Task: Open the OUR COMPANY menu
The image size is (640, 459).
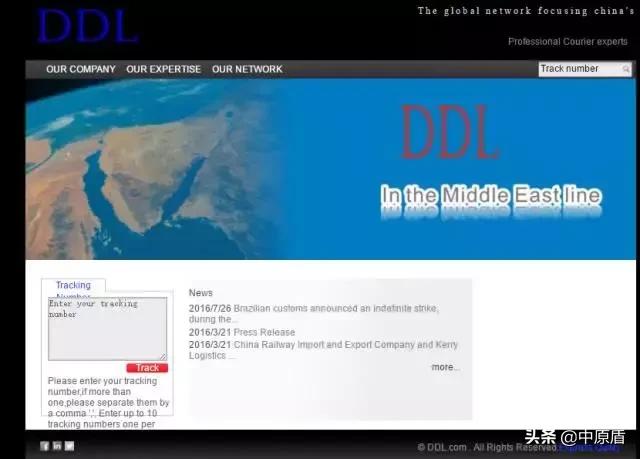Action: (81, 69)
